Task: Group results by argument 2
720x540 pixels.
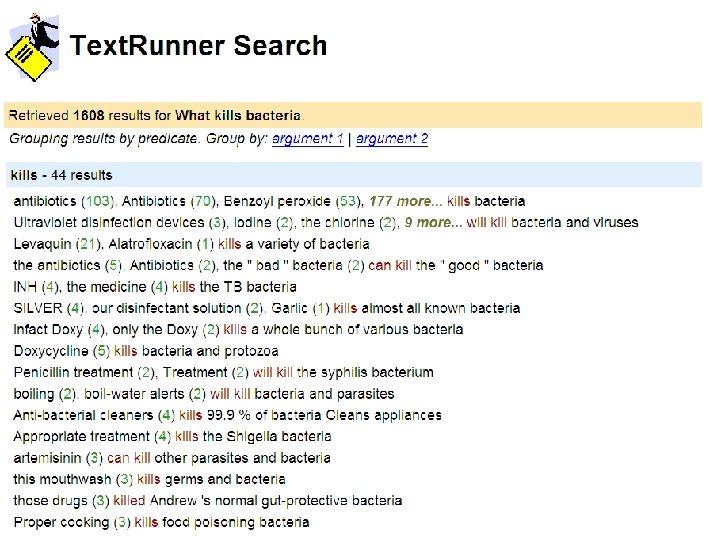Action: (x=392, y=139)
